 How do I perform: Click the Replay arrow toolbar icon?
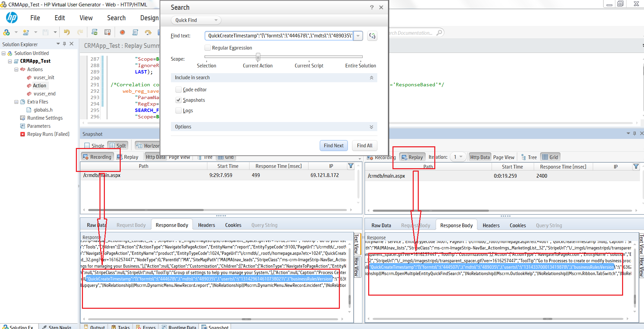(x=148, y=32)
